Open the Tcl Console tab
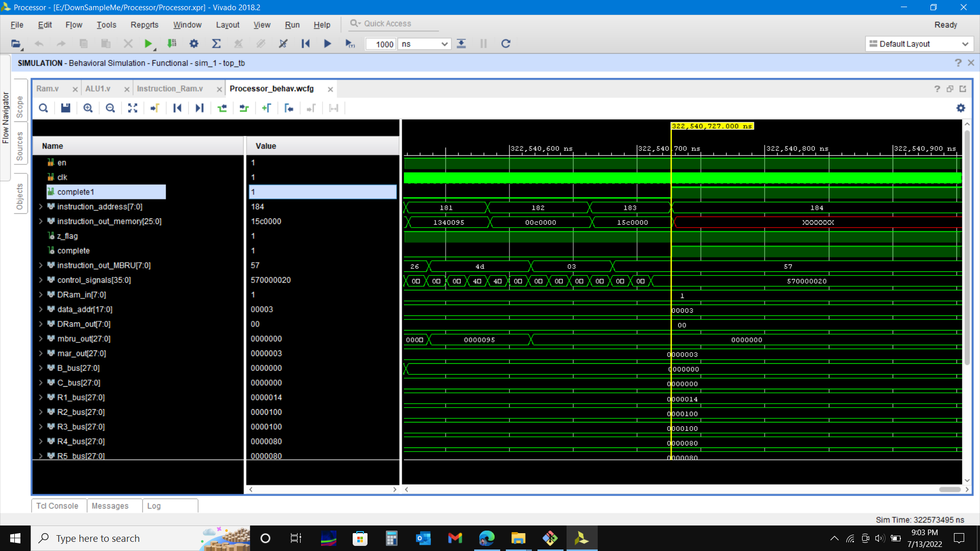Image resolution: width=980 pixels, height=551 pixels. (58, 506)
